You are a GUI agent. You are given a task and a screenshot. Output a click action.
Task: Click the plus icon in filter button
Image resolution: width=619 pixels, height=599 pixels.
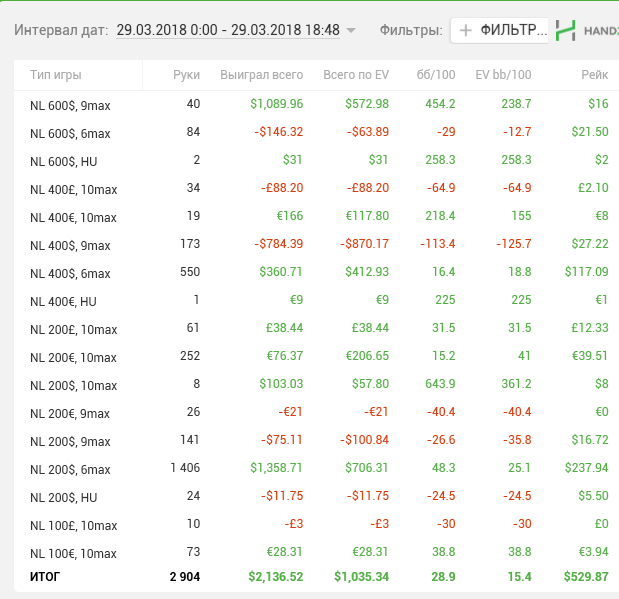[x=466, y=30]
